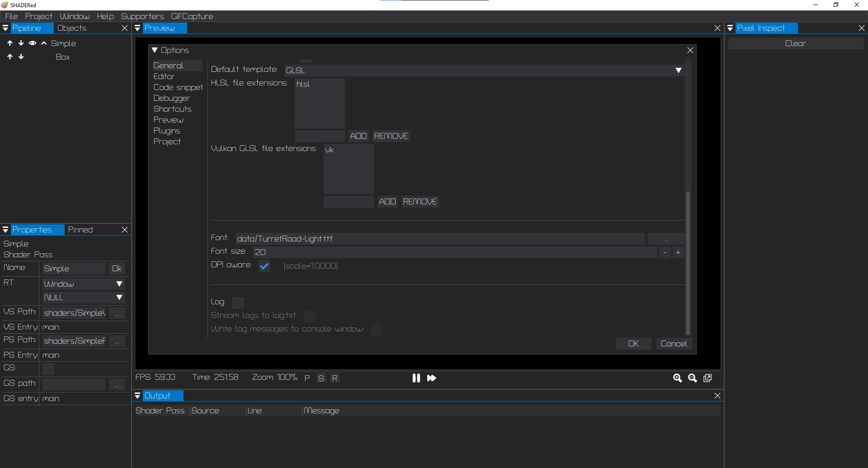Select Shortcuts in Options sidebar
868x468 pixels.
pos(173,109)
